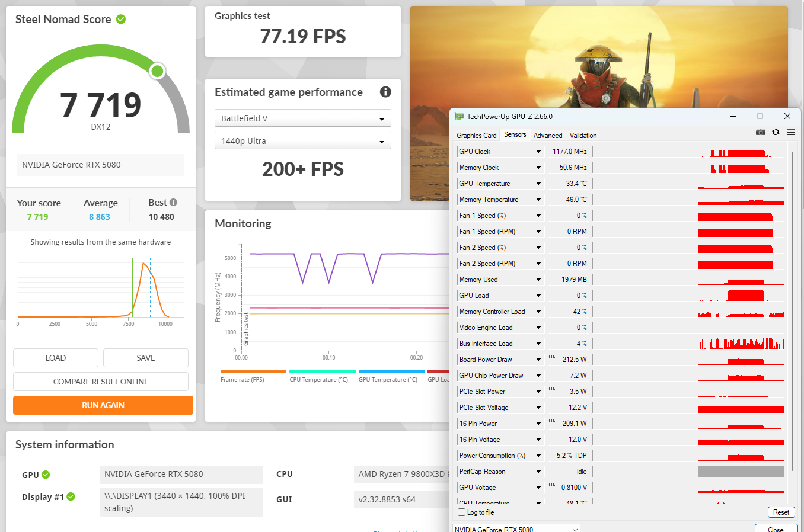Open the GPU-Z hamburger menu

coord(791,132)
